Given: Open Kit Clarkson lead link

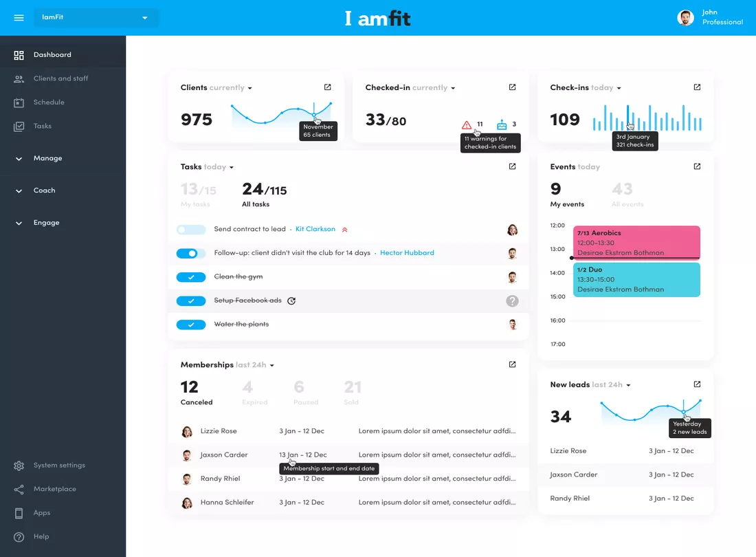Looking at the screenshot, I should click(x=315, y=229).
